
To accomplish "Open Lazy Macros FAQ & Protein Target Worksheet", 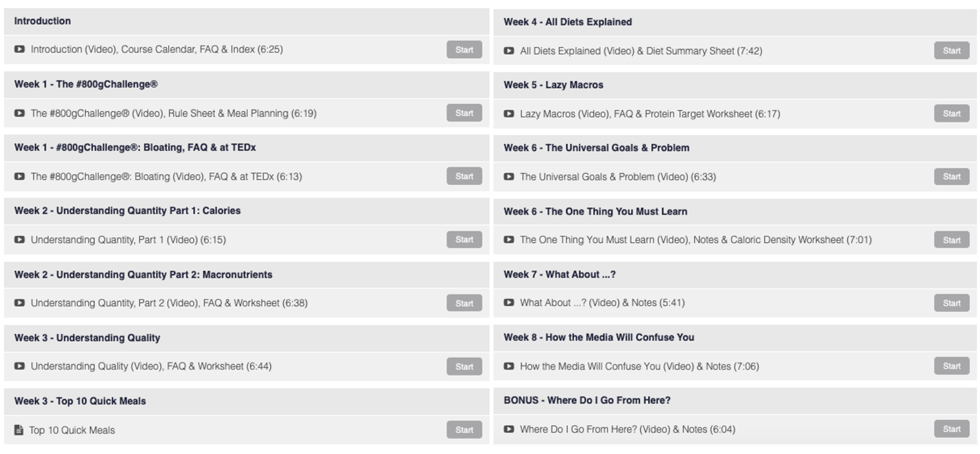I will (650, 114).
